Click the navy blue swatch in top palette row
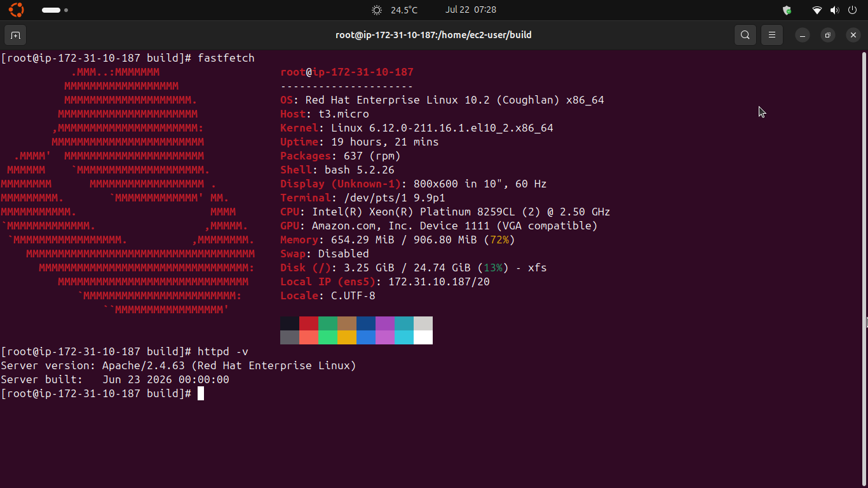This screenshot has height=488, width=868. [366, 323]
